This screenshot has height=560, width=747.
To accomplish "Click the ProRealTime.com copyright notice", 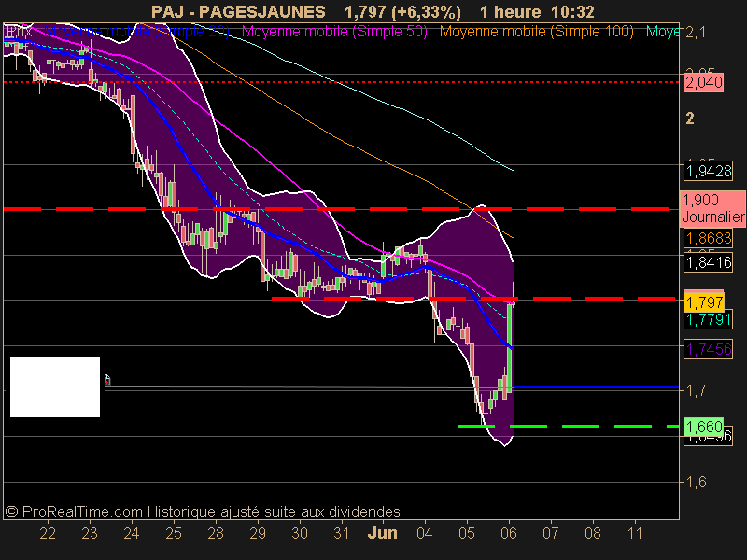I will click(x=203, y=511).
